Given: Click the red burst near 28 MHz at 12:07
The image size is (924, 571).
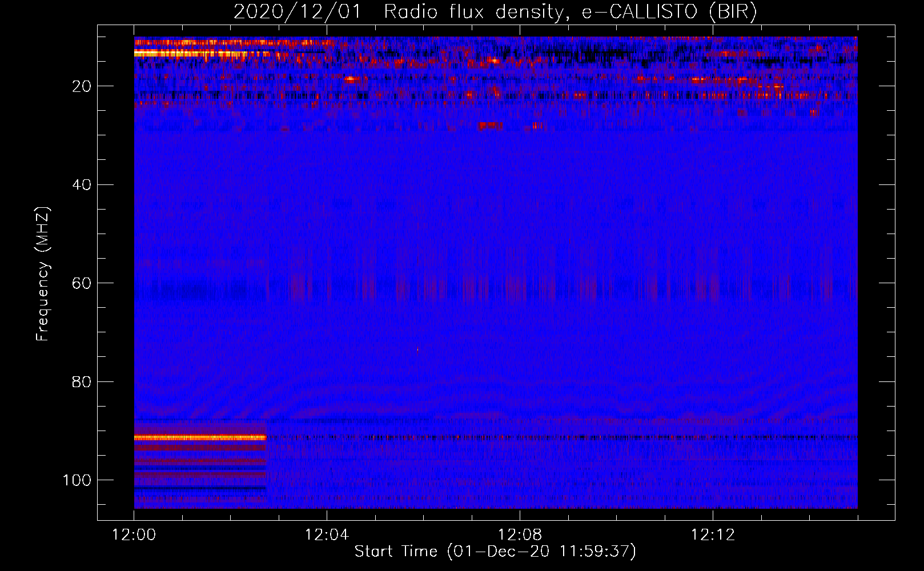Looking at the screenshot, I should (x=491, y=126).
